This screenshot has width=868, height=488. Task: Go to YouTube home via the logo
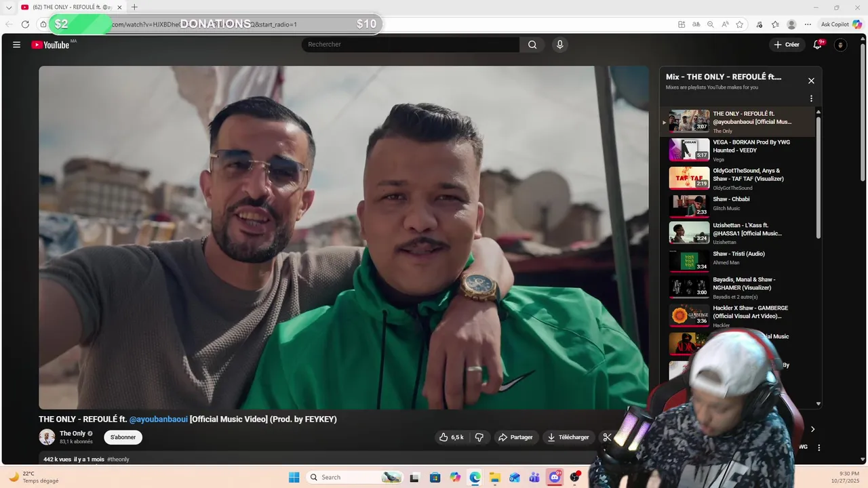click(x=50, y=45)
